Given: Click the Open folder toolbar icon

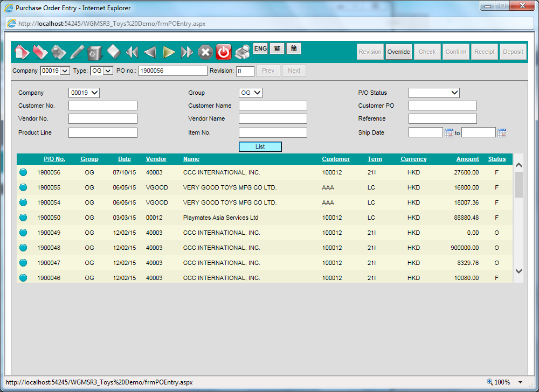Looking at the screenshot, I should pyautogui.click(x=40, y=52).
